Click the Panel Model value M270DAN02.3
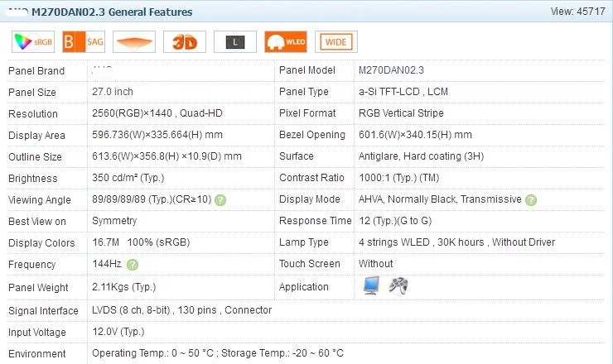This screenshot has height=364, width=613. (391, 70)
